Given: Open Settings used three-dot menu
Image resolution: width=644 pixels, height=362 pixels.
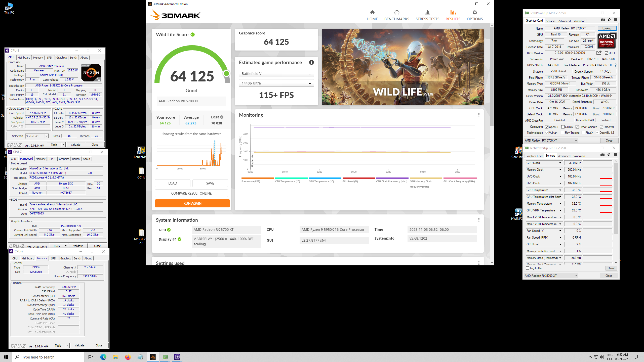Looking at the screenshot, I should pyautogui.click(x=479, y=263).
